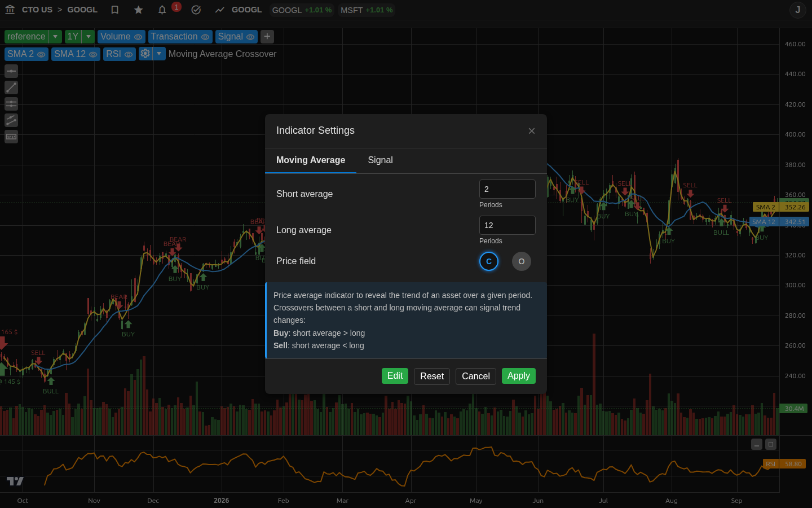Reset the indicator settings
The width and height of the screenshot is (812, 508).
[x=432, y=376]
